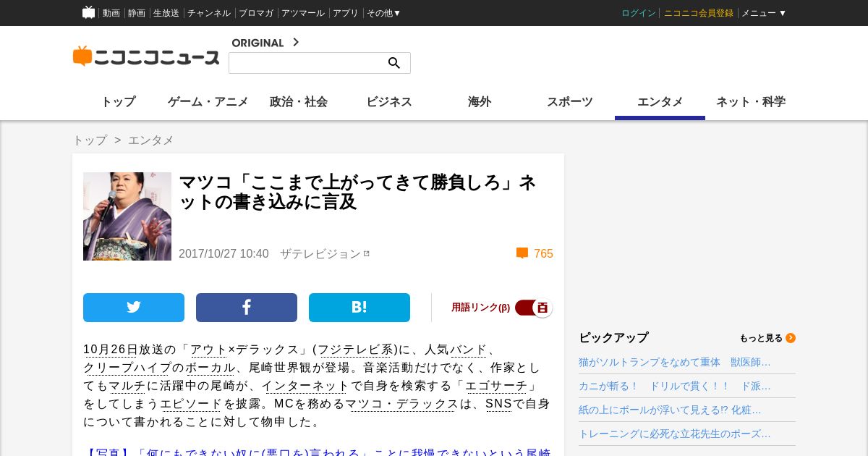Click the ニコニコニュース logo
This screenshot has height=456, width=868.
[146, 56]
